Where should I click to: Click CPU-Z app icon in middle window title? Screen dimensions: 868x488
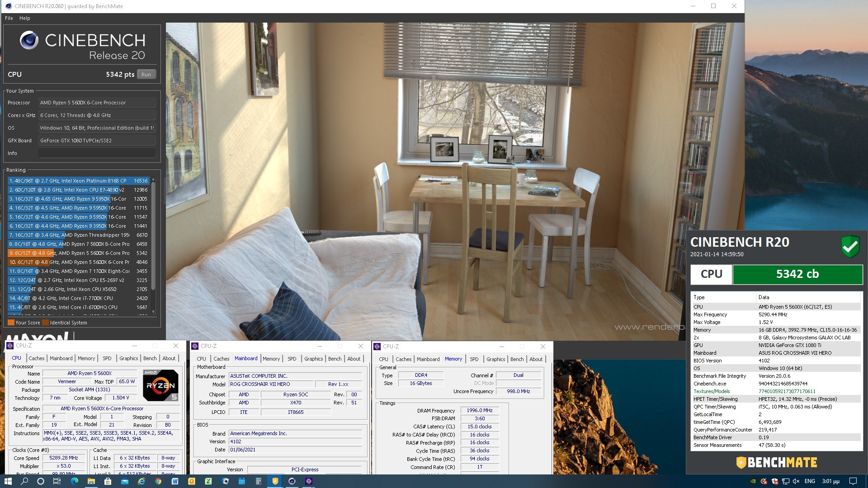pos(195,346)
